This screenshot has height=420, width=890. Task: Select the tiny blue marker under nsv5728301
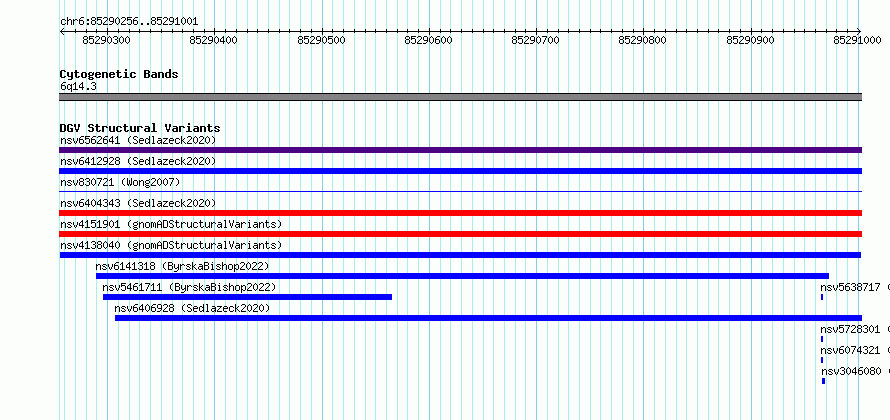(822, 339)
